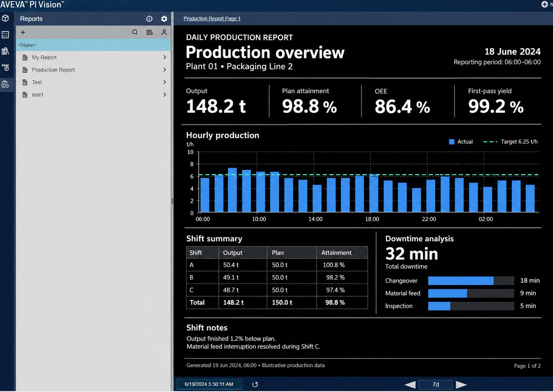The height and width of the screenshot is (392, 553).
Task: Click the 86.4 % OEE value
Action: coord(402,107)
